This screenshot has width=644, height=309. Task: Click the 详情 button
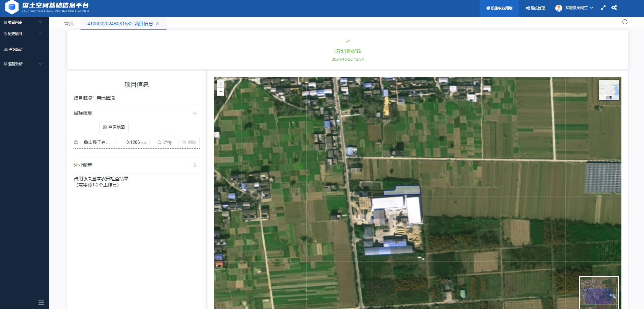click(164, 143)
